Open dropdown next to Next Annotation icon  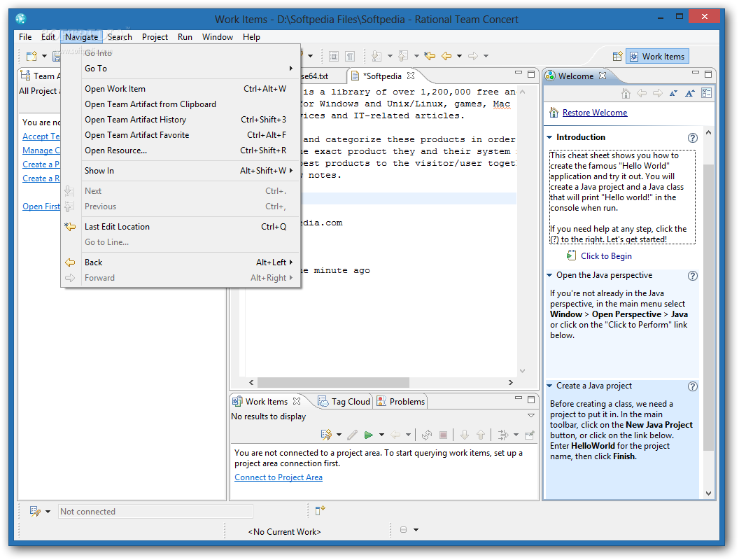coord(390,56)
